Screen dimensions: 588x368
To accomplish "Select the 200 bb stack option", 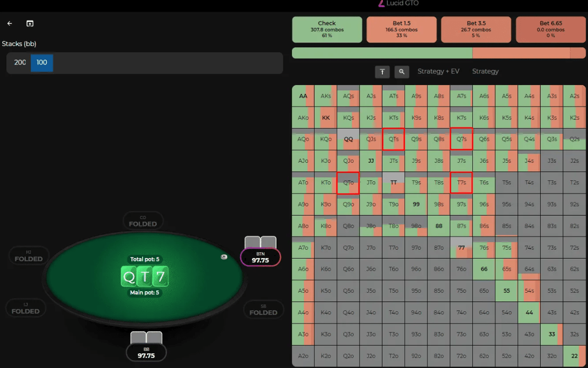I will 20,63.
